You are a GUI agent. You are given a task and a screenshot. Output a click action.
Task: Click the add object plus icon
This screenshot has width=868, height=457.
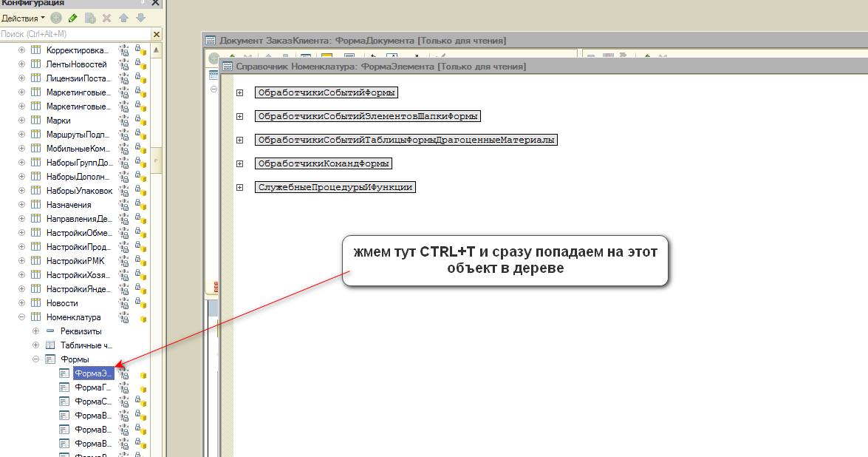(56, 18)
